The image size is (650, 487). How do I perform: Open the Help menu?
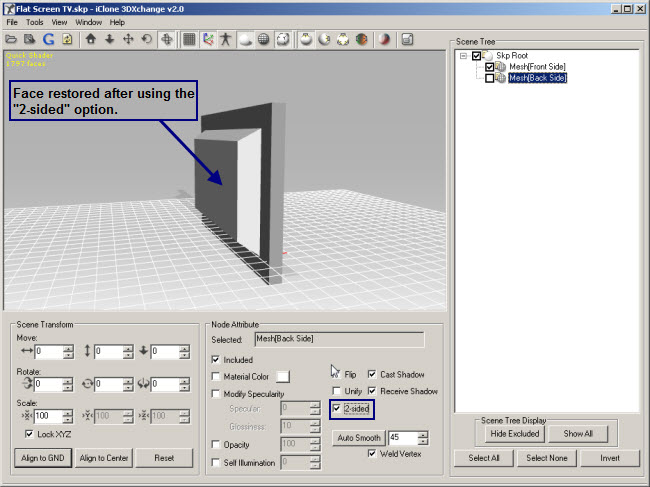pyautogui.click(x=117, y=22)
